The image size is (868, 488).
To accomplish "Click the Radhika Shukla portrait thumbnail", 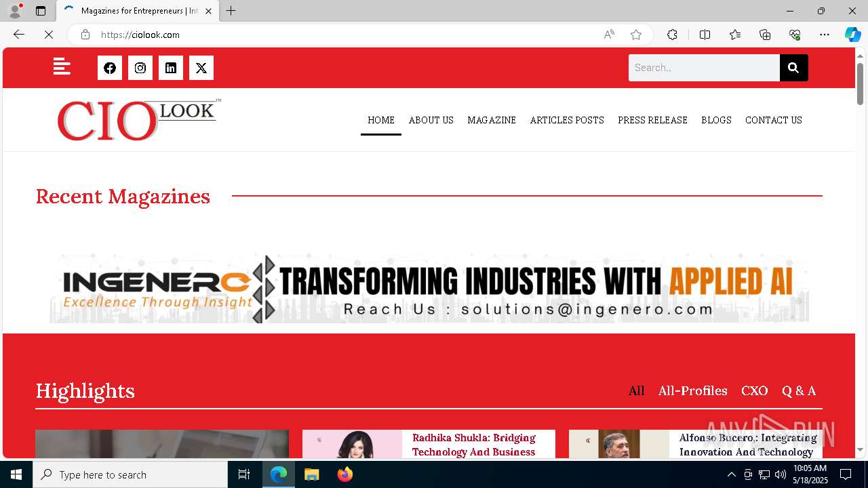I will (x=352, y=444).
